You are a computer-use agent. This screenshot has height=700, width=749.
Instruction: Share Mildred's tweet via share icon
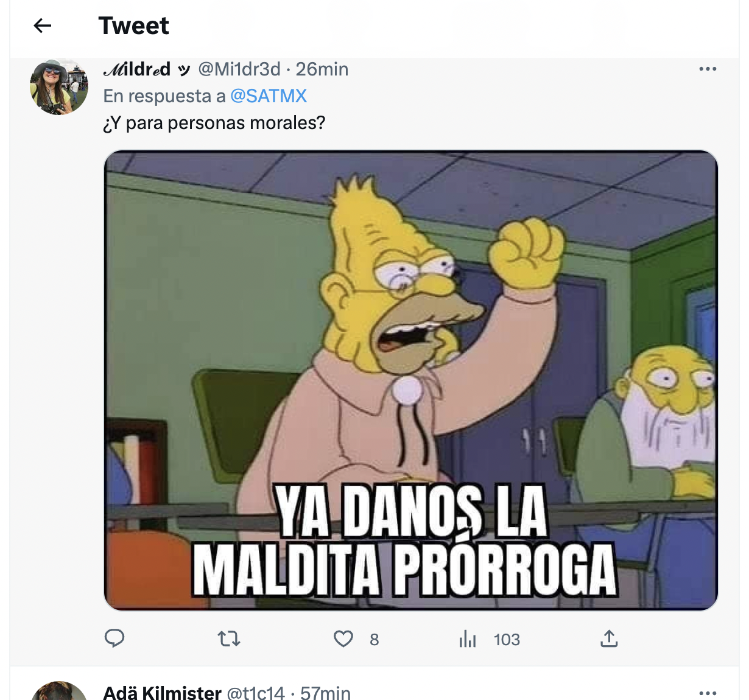click(609, 638)
